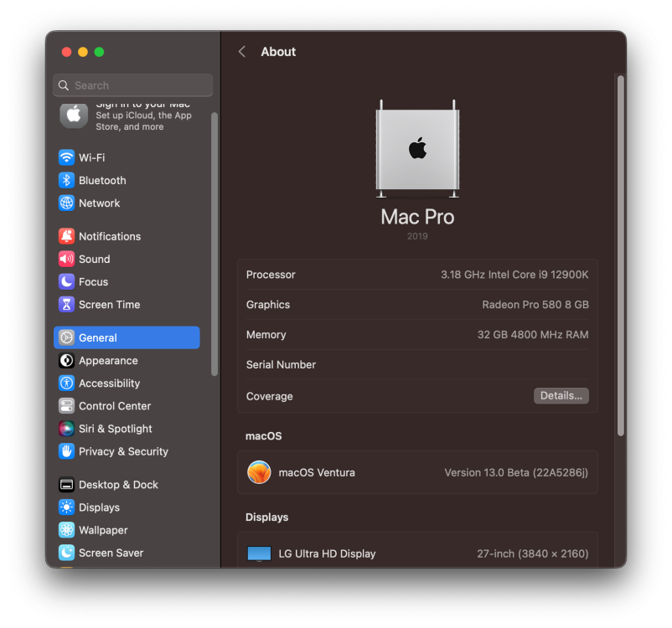
Task: Open the Sound label in the sidebar
Action: [95, 260]
